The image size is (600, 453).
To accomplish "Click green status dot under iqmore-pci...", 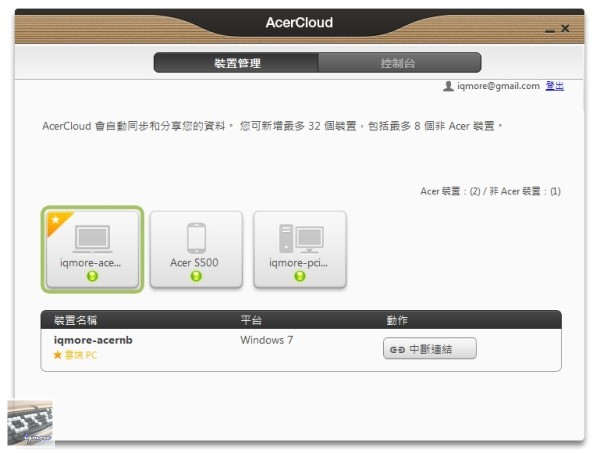I will [300, 276].
